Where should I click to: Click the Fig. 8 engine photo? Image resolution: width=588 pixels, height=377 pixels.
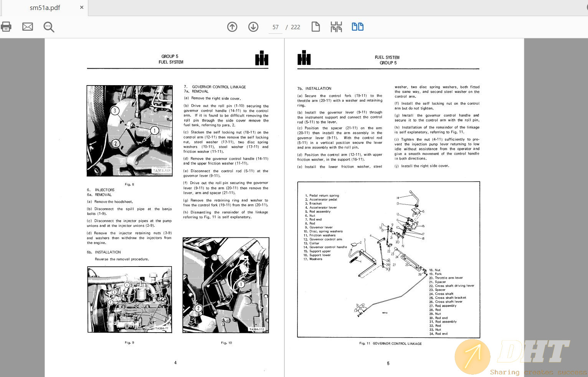tap(129, 131)
